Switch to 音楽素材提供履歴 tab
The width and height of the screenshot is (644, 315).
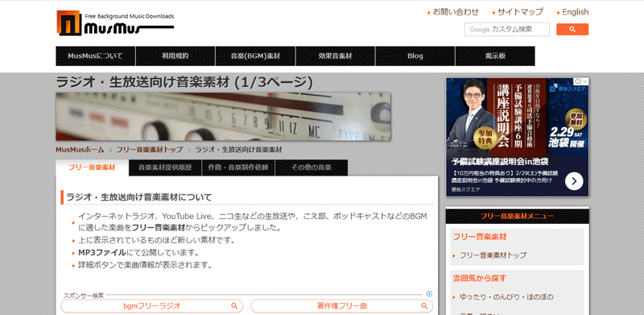pos(165,168)
